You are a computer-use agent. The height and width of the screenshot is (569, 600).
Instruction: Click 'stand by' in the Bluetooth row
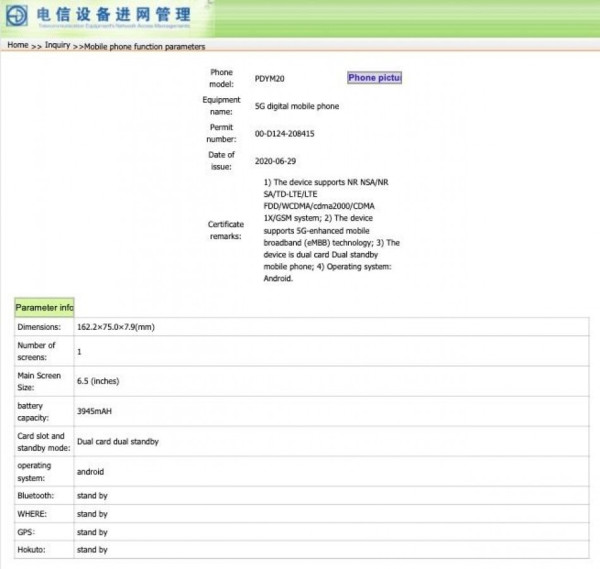pos(92,496)
